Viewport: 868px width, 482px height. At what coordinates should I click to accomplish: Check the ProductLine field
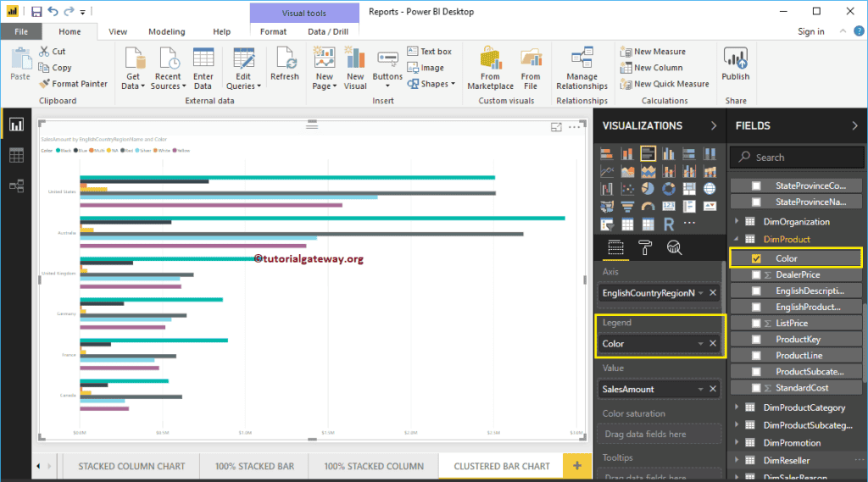[756, 355]
